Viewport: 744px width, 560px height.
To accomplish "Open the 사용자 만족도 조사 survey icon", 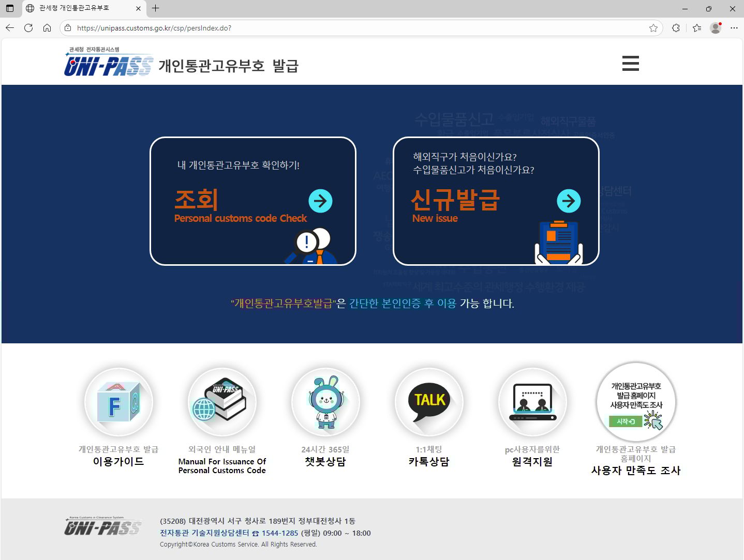I will pos(635,402).
